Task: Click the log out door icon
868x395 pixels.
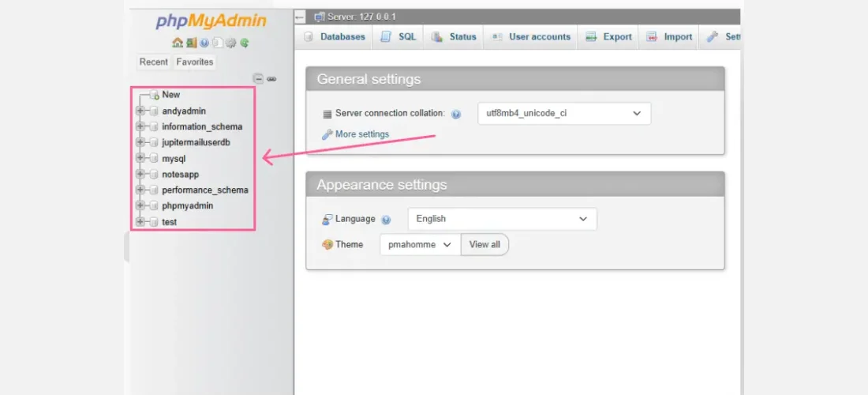Action: [192, 43]
